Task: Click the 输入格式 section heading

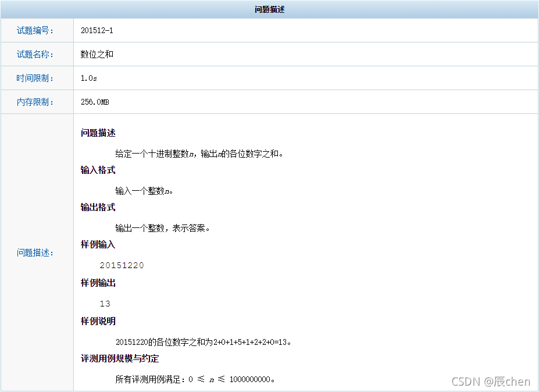Action: tap(97, 170)
